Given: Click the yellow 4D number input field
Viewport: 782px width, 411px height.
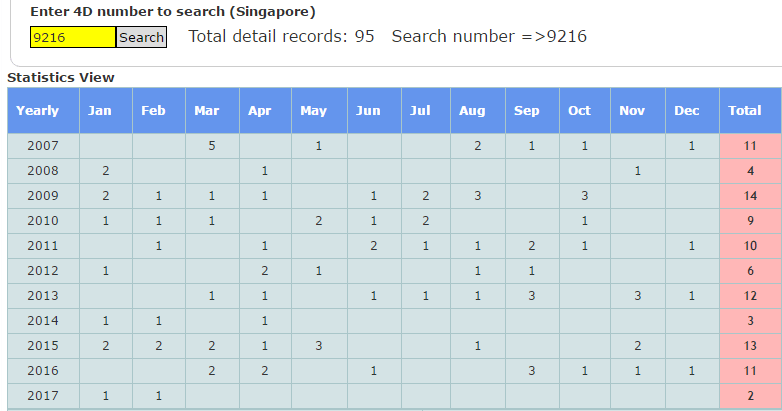Looking at the screenshot, I should point(73,37).
